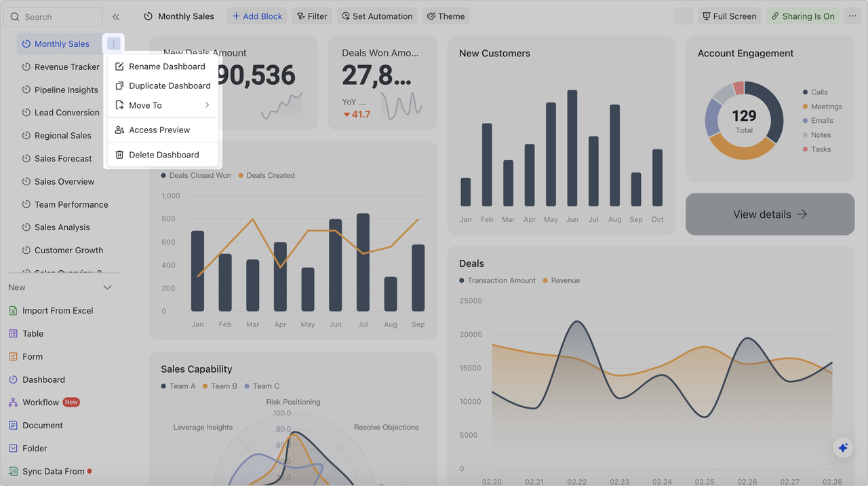Click Add Block button
The width and height of the screenshot is (868, 486).
point(257,16)
